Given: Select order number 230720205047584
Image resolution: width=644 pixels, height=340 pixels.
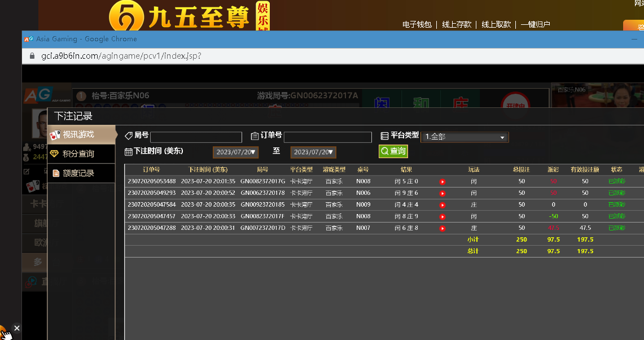Looking at the screenshot, I should coord(152,204).
